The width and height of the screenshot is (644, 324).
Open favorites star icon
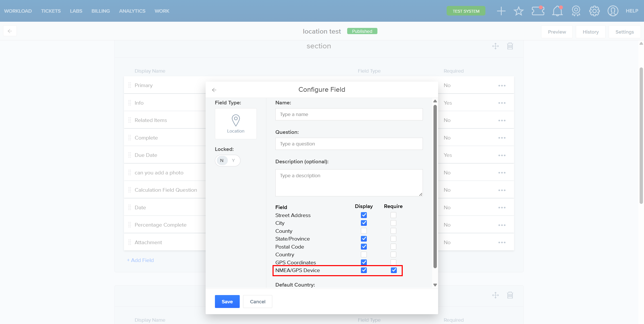pyautogui.click(x=518, y=11)
